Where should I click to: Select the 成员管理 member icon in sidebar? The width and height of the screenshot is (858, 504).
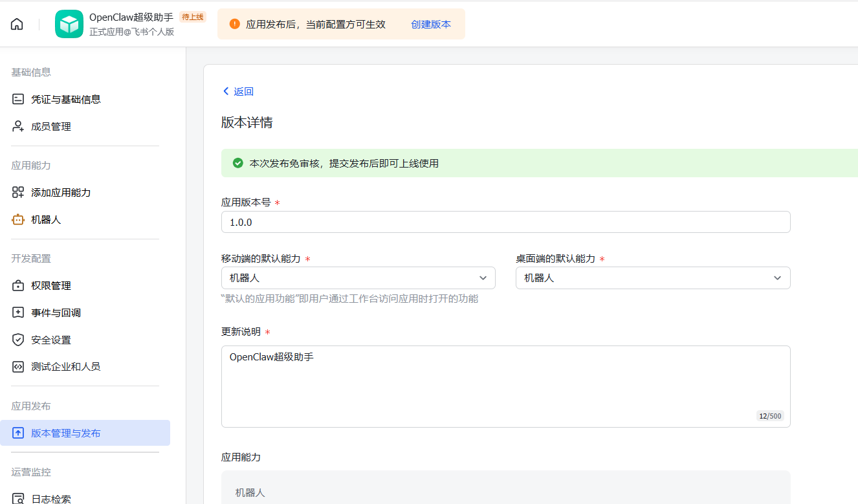pyautogui.click(x=18, y=126)
